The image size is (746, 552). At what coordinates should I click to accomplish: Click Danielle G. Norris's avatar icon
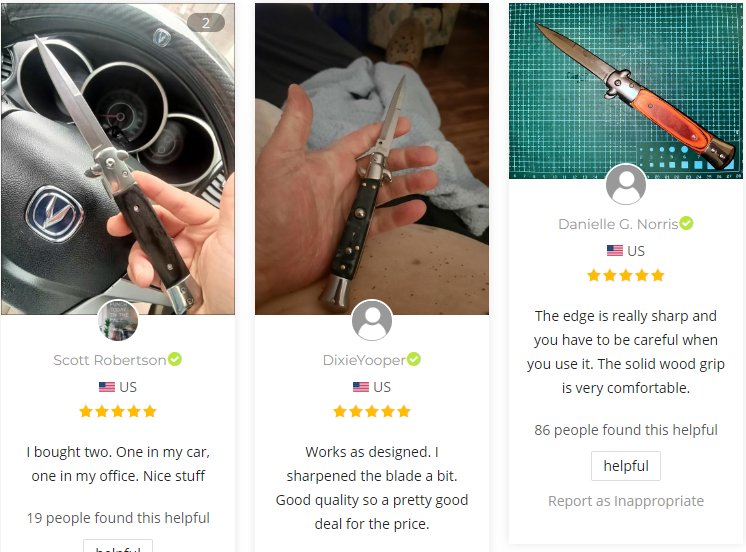click(626, 184)
